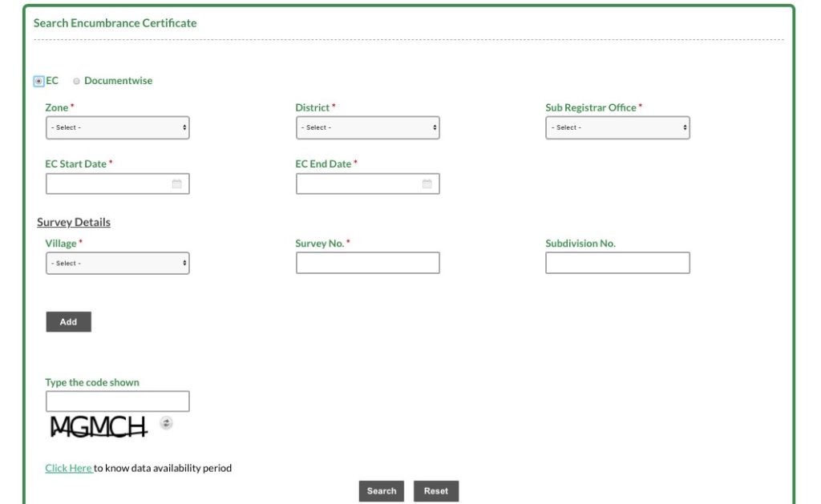Click the EC Start Date field
This screenshot has width=821, height=504.
(x=117, y=183)
